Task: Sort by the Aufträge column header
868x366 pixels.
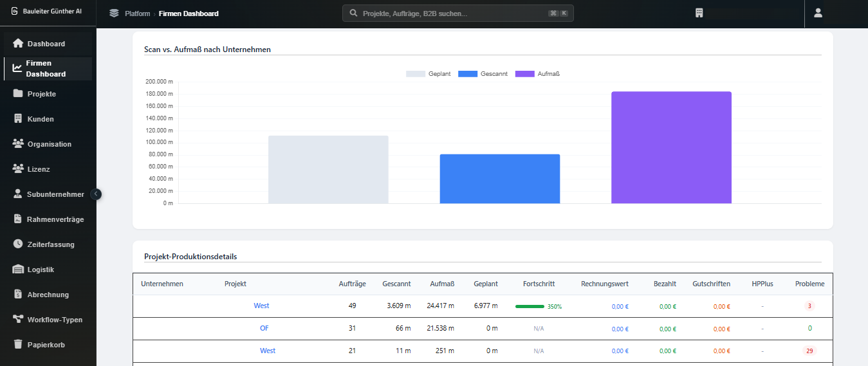Action: (353, 284)
